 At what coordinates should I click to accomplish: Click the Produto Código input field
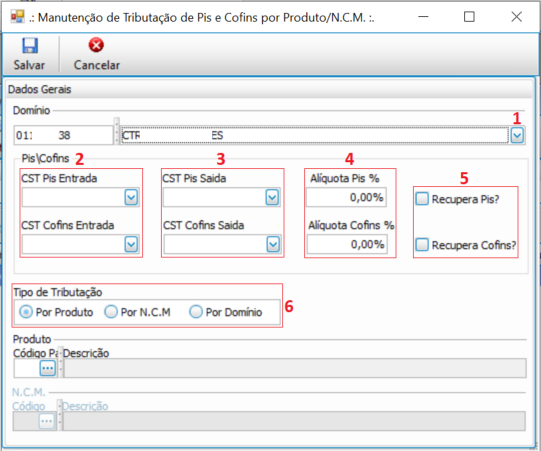click(x=27, y=368)
